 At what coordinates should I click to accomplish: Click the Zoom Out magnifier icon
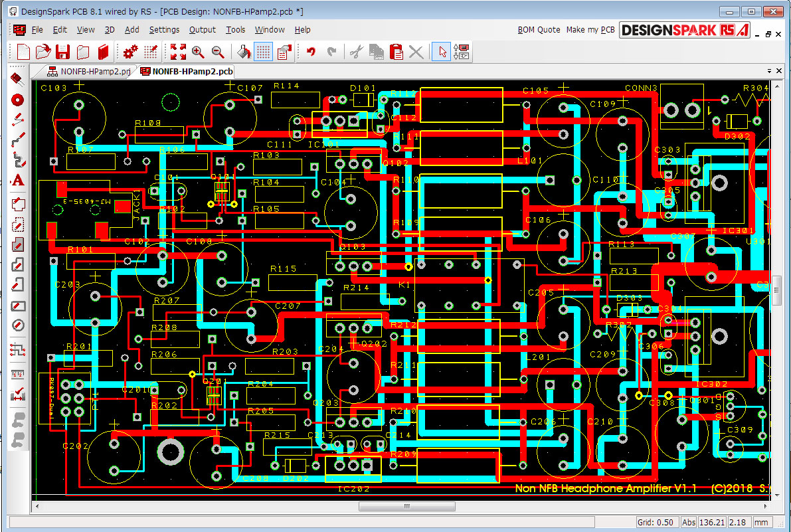218,52
